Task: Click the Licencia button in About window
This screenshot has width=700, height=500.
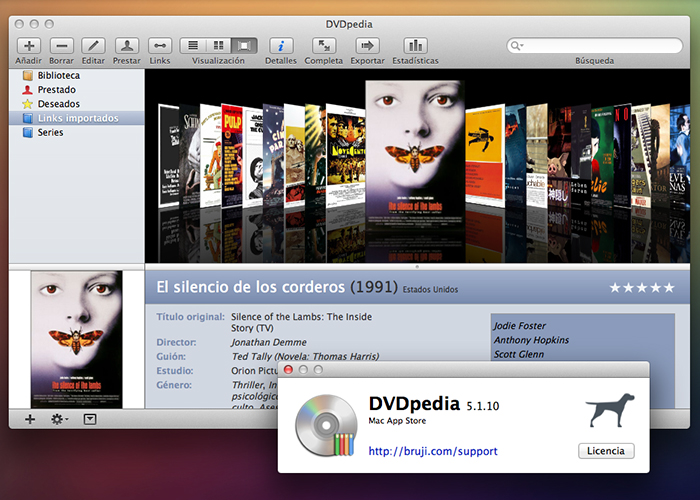Action: (606, 451)
